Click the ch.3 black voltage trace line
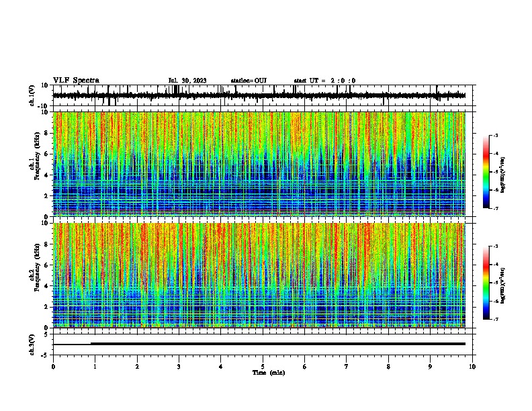 coord(259,344)
